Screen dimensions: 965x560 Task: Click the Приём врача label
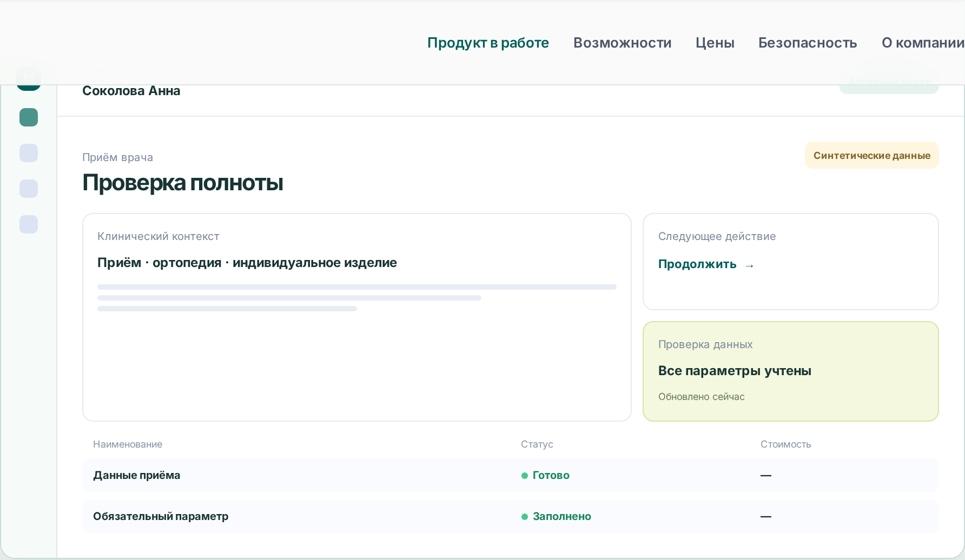click(x=117, y=157)
